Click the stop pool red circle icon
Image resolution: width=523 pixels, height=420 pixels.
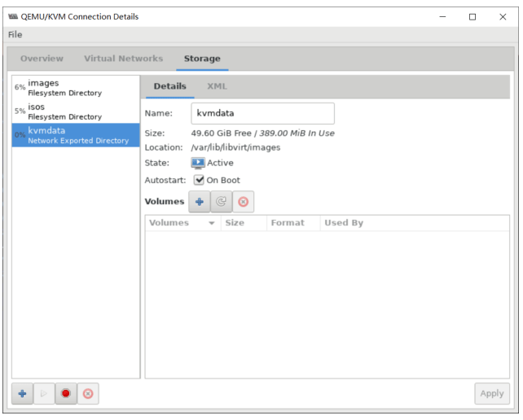coord(65,393)
